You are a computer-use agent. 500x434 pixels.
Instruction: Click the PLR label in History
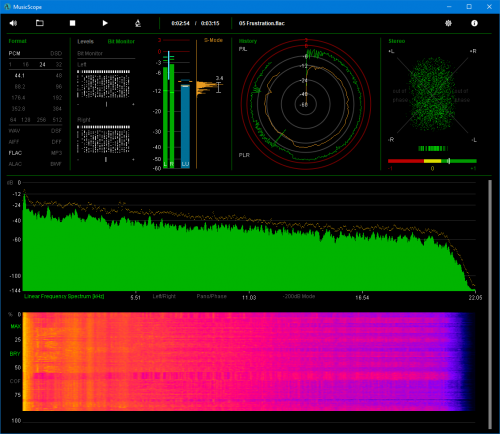pos(244,155)
